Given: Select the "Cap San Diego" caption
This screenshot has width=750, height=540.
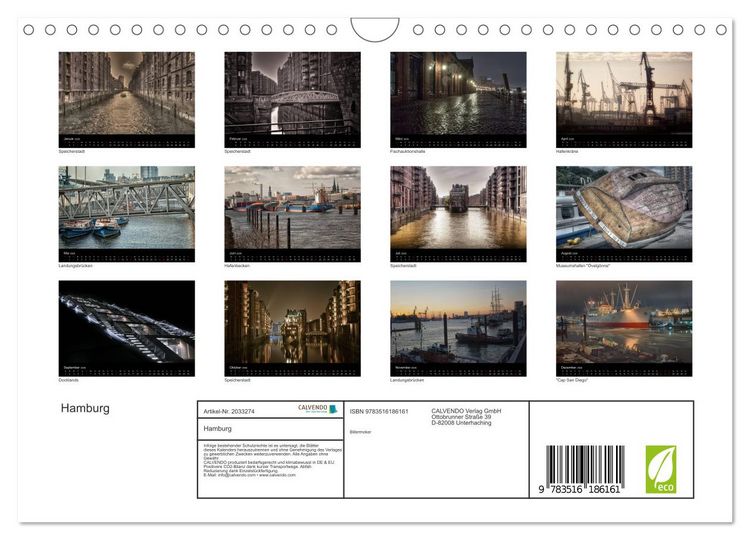Looking at the screenshot, I should [x=572, y=380].
